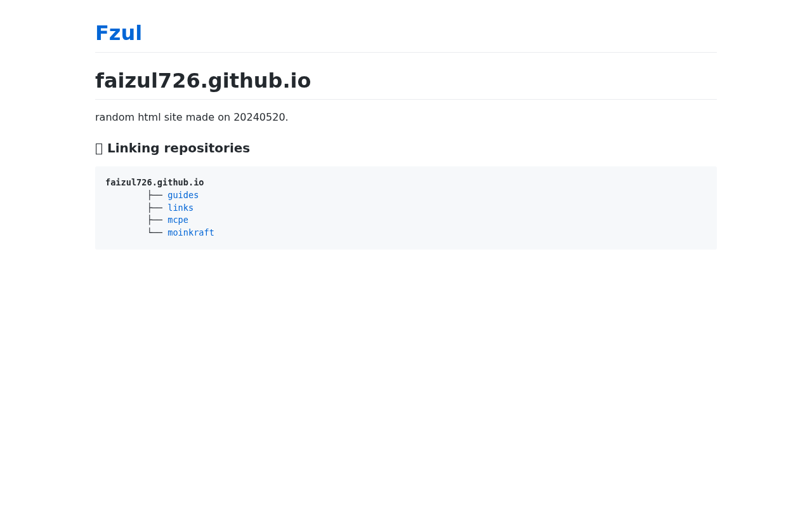This screenshot has width=812, height=508.
Task: Click the random html site description text
Action: click(x=192, y=117)
